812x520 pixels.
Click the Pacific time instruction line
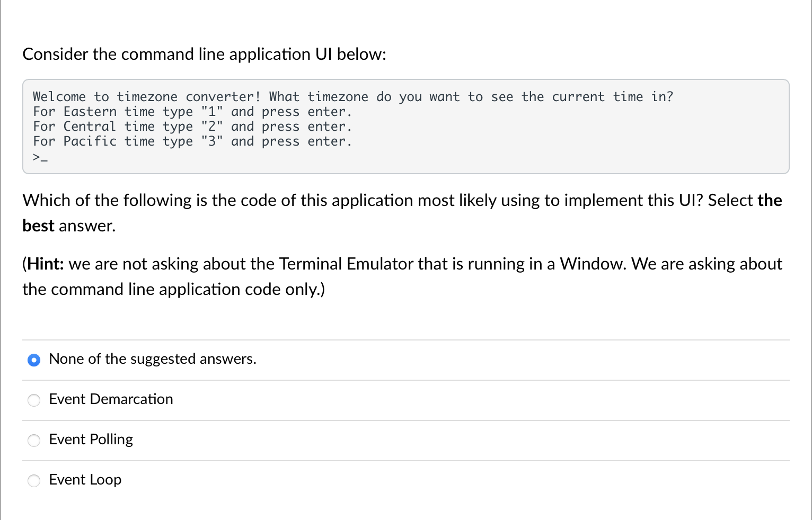192,141
